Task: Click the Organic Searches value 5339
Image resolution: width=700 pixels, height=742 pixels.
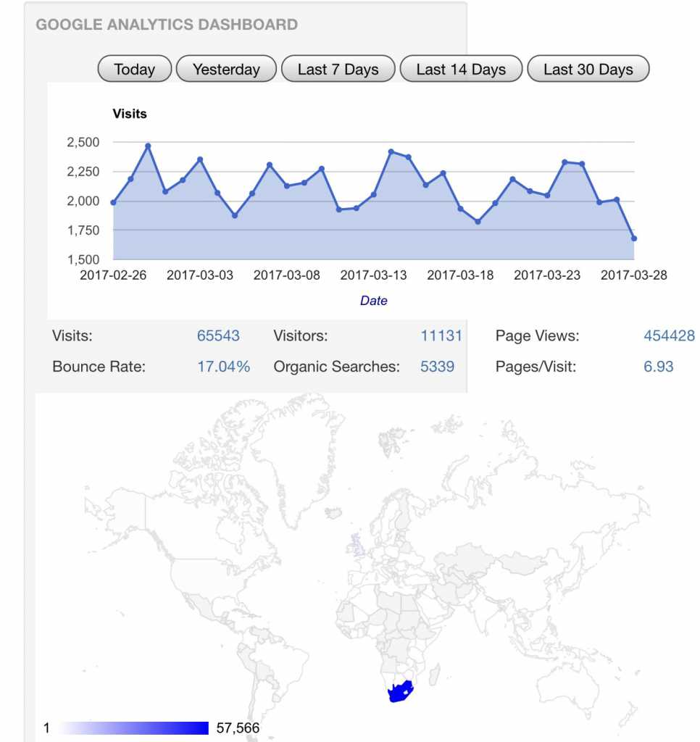Action: coord(438,366)
